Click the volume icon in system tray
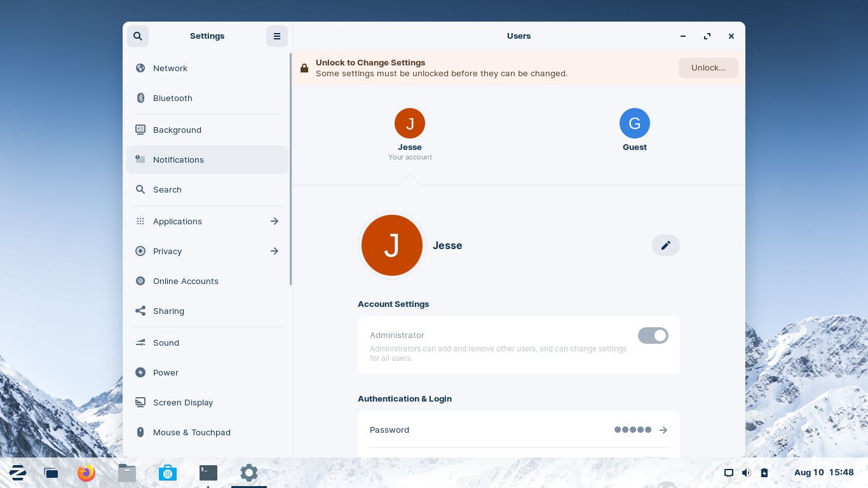 click(747, 473)
